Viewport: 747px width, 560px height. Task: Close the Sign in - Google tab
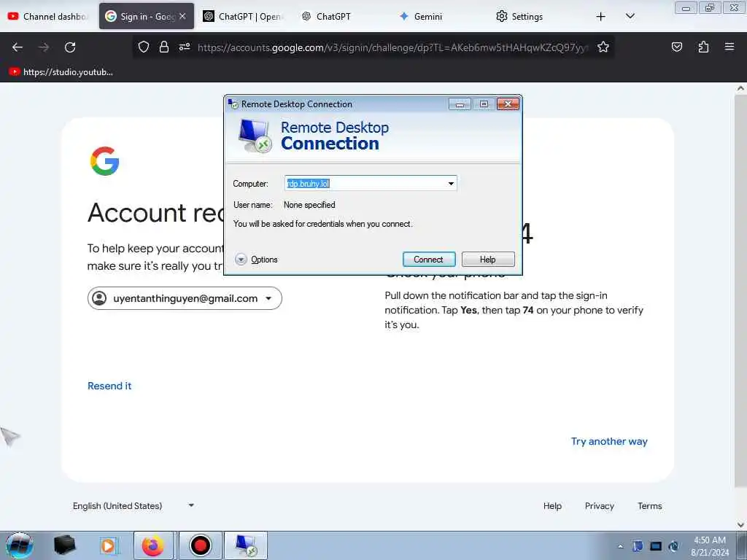click(x=182, y=16)
